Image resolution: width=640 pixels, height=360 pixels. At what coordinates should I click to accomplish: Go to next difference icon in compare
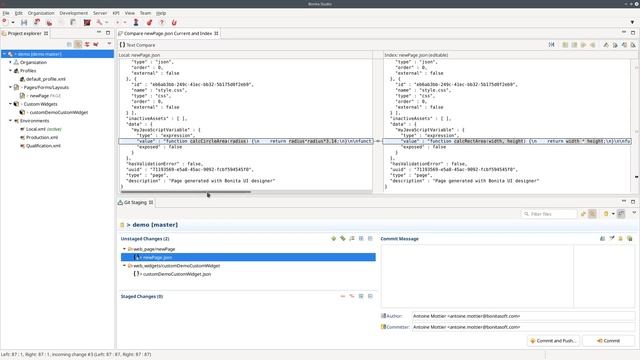click(x=606, y=45)
